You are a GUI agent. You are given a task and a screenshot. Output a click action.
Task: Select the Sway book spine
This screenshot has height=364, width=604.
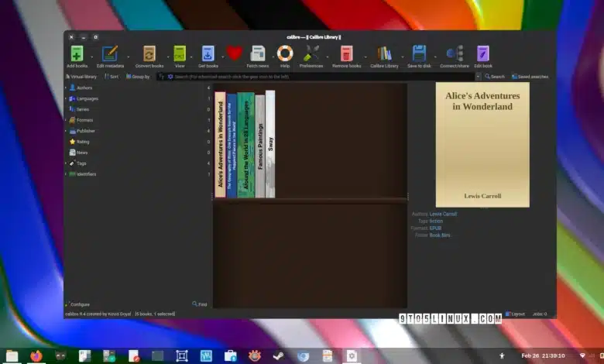[x=270, y=144]
